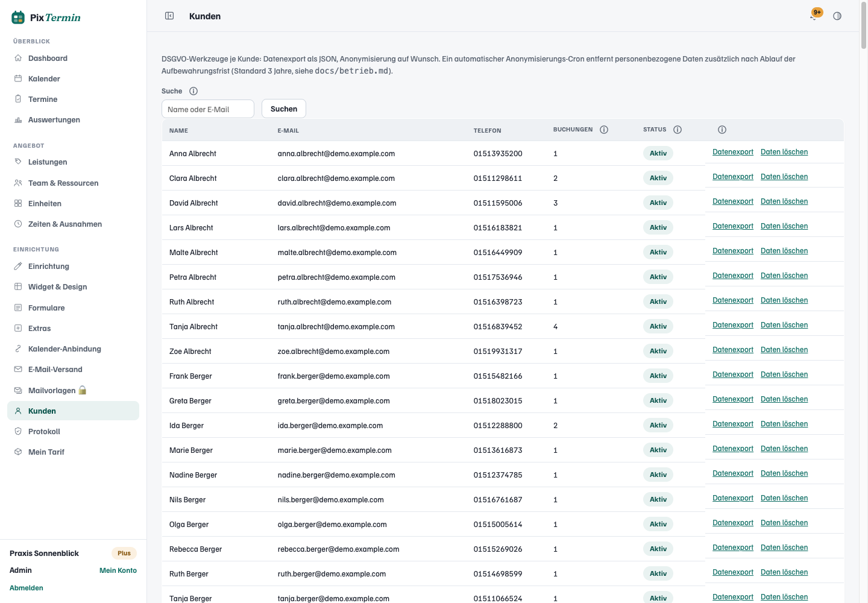Screen dimensions: 868x603
Task: Go to Auswertungen page
Action: [73, 119]
